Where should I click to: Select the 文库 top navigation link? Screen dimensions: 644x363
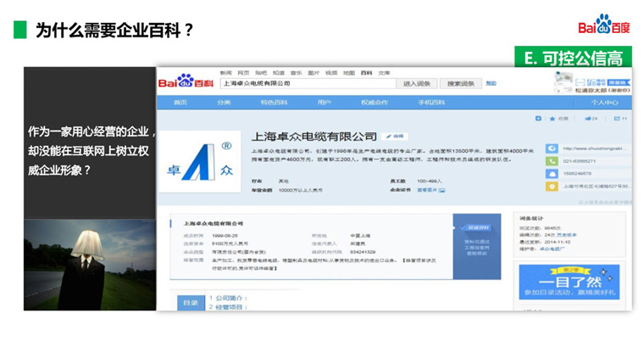click(x=384, y=73)
